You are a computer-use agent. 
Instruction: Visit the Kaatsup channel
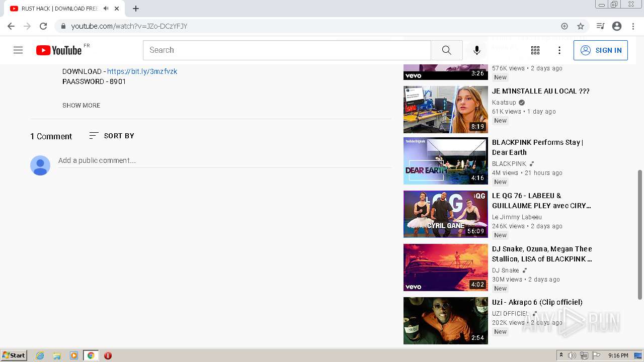[x=505, y=102]
